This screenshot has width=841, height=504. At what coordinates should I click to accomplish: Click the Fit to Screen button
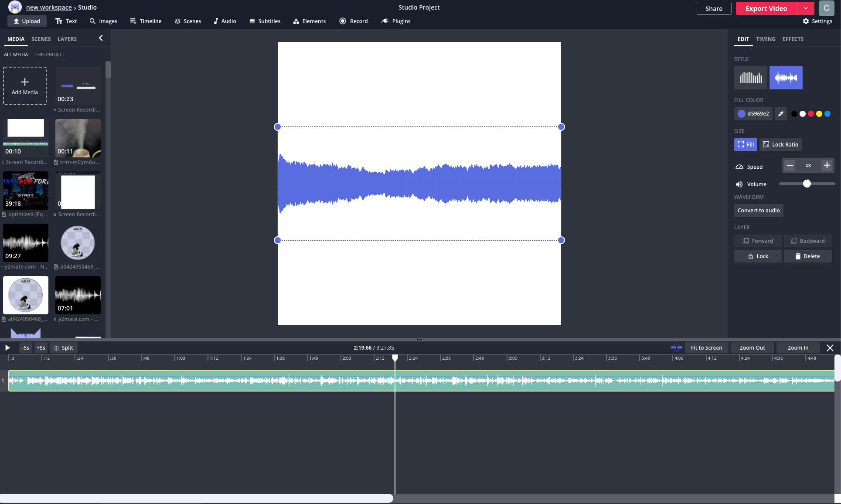[706, 347]
